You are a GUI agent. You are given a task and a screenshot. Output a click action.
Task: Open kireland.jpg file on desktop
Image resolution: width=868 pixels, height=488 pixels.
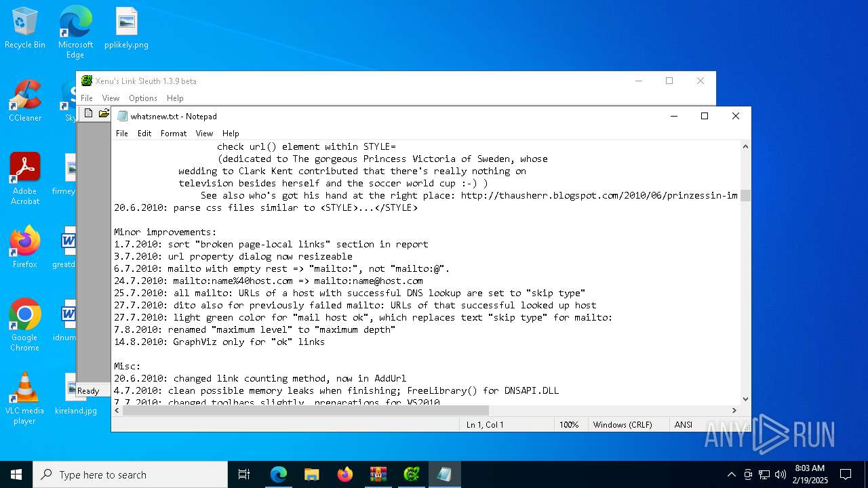coord(75,394)
